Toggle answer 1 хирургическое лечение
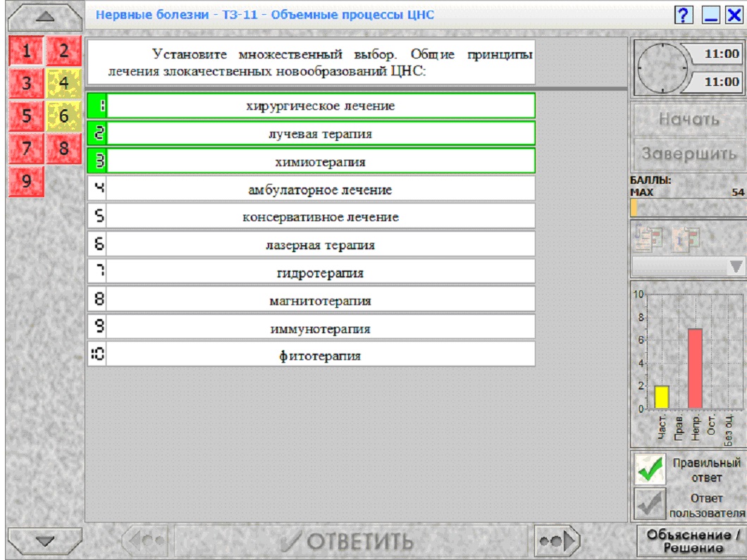This screenshot has height=560, width=747. click(311, 105)
